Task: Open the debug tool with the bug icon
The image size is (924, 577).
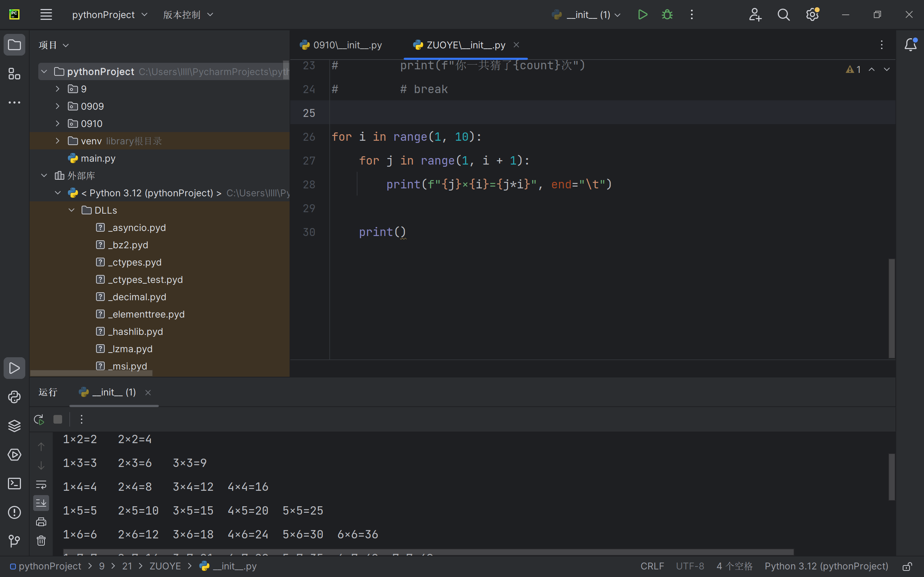Action: (x=667, y=14)
